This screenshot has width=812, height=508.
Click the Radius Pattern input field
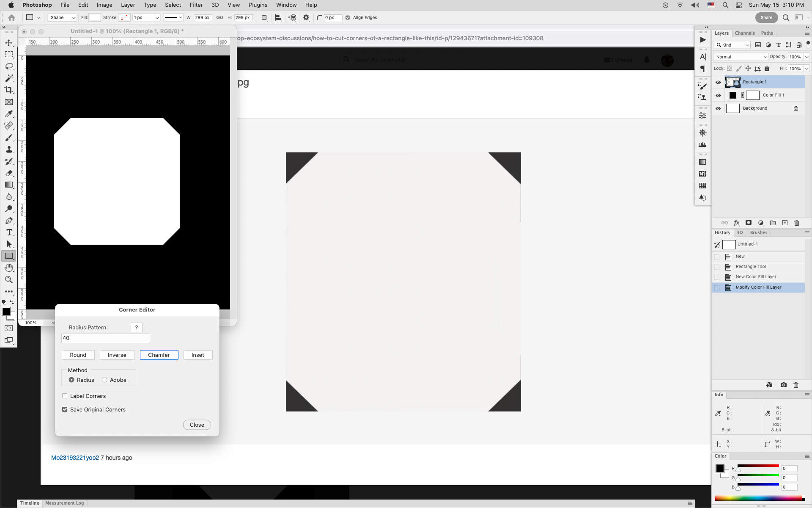coord(106,338)
